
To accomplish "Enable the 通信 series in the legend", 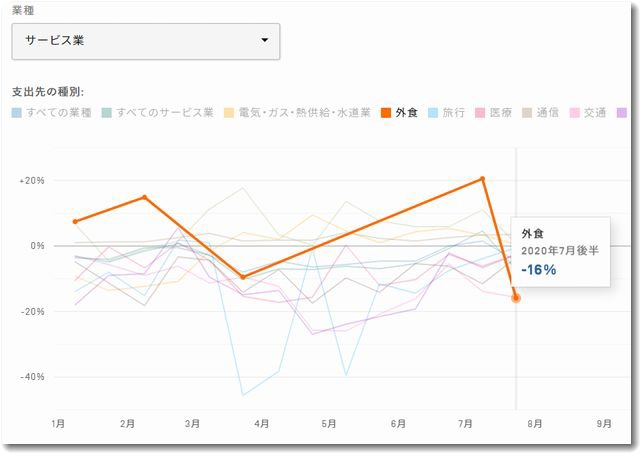I will (547, 113).
